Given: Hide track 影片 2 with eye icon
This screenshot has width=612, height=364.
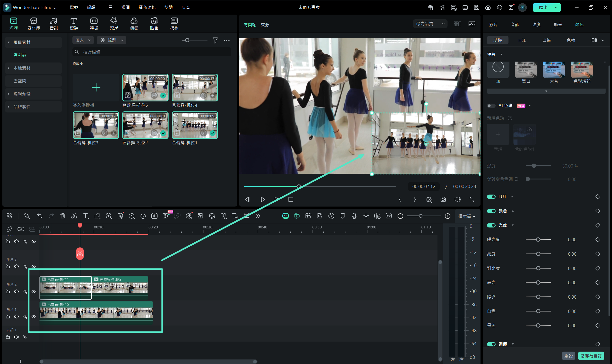Looking at the screenshot, I should [34, 291].
